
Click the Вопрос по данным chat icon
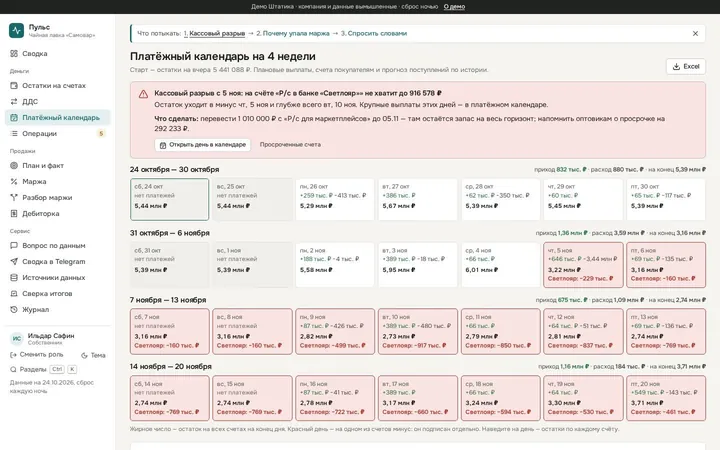[14, 246]
